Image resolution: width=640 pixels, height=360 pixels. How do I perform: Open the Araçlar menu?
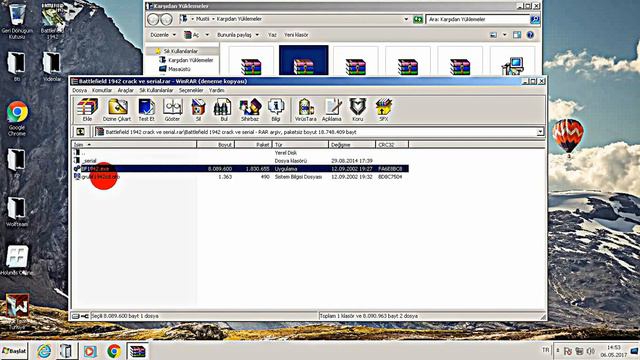[x=125, y=90]
